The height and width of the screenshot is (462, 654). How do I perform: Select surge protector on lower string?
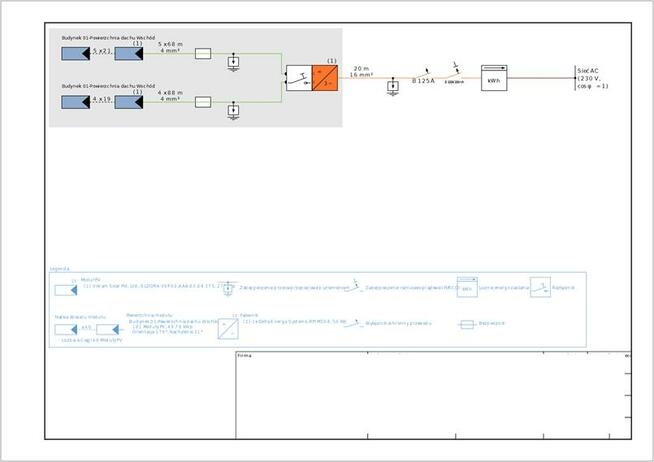[233, 108]
